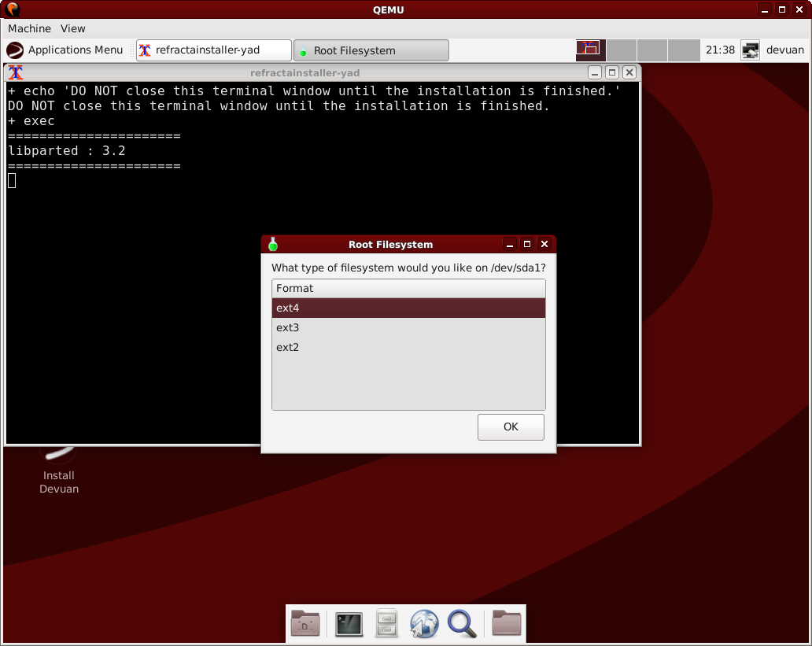Open the home folder at the dock's right end
The height and width of the screenshot is (646, 812).
(x=507, y=624)
